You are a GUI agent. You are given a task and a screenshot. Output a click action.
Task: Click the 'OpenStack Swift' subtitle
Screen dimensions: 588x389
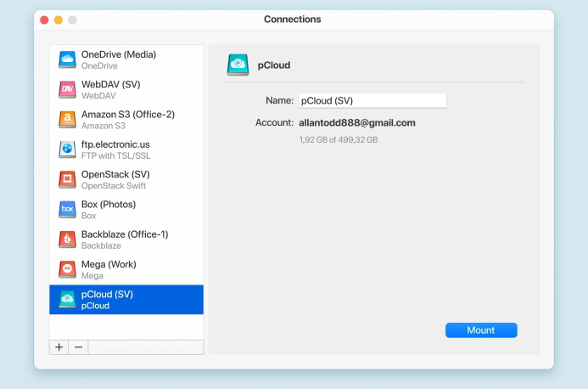point(114,186)
